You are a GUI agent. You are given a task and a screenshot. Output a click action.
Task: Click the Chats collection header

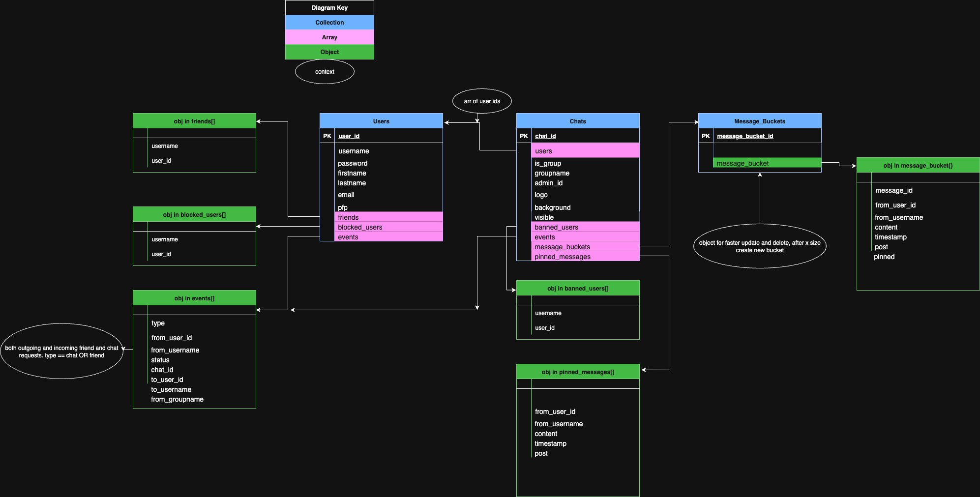click(x=578, y=121)
